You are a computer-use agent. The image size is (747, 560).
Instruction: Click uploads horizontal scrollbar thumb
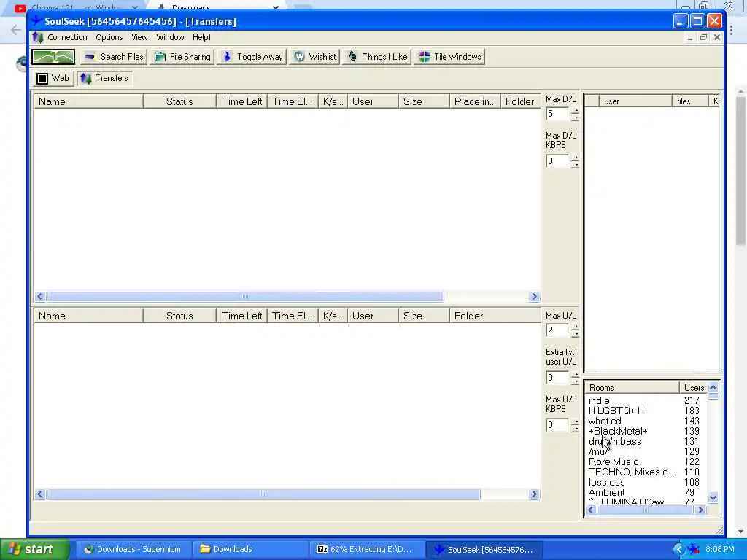click(263, 494)
